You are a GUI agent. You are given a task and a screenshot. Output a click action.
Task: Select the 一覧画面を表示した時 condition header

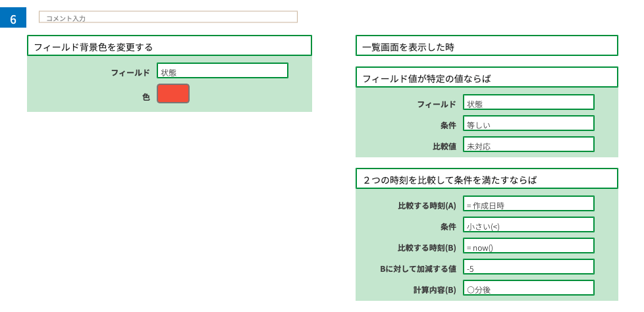point(487,45)
